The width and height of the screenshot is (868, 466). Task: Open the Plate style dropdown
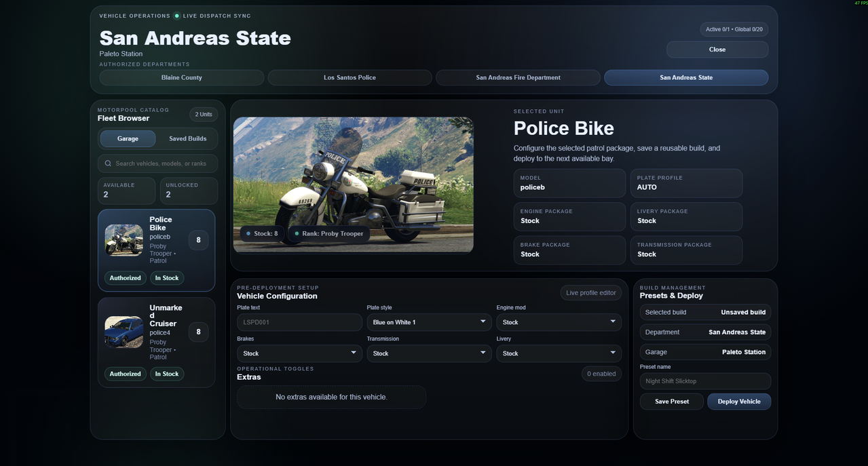(x=429, y=322)
